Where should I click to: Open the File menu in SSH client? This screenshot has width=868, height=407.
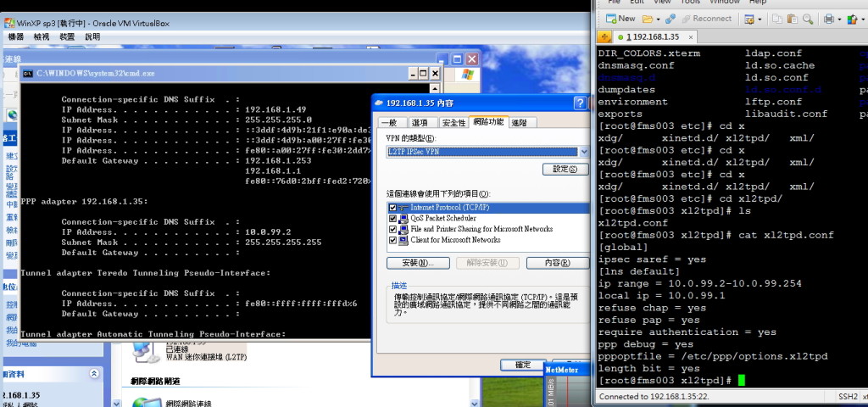(x=614, y=3)
